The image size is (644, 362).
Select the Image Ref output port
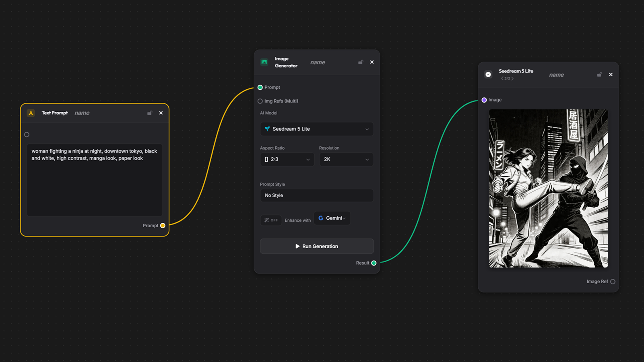pos(613,282)
